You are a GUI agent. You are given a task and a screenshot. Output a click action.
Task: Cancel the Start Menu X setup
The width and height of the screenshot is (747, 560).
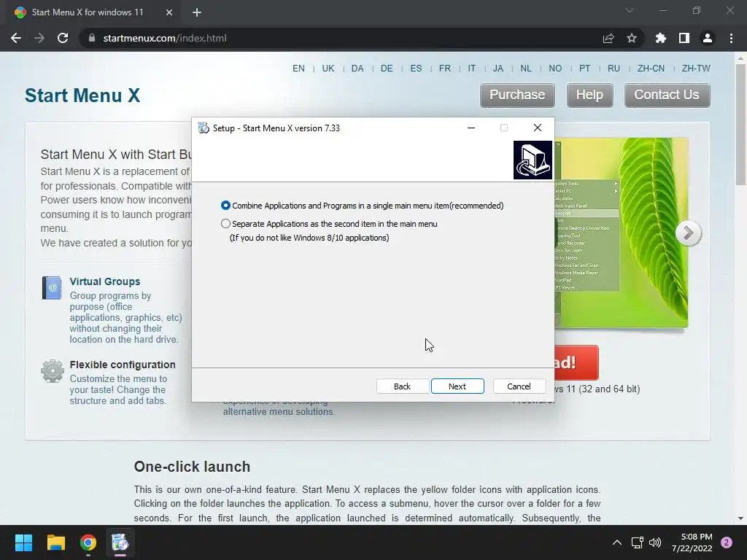(x=519, y=386)
